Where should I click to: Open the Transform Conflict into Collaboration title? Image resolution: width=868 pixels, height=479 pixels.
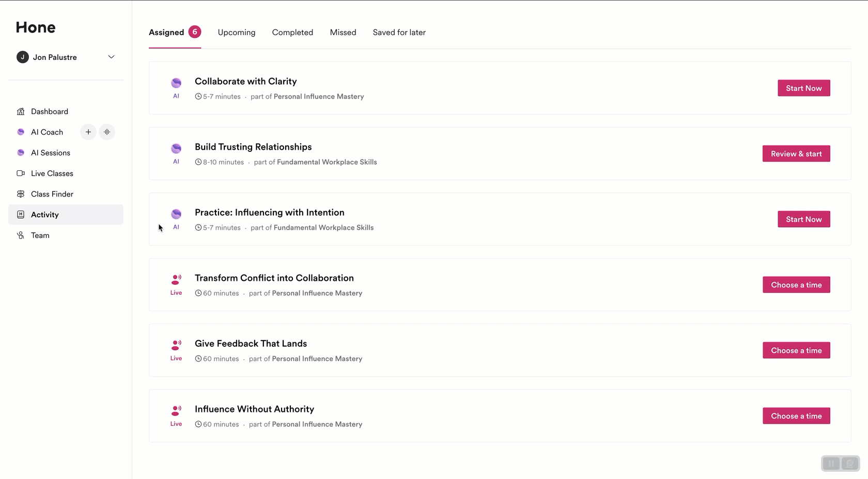point(274,278)
